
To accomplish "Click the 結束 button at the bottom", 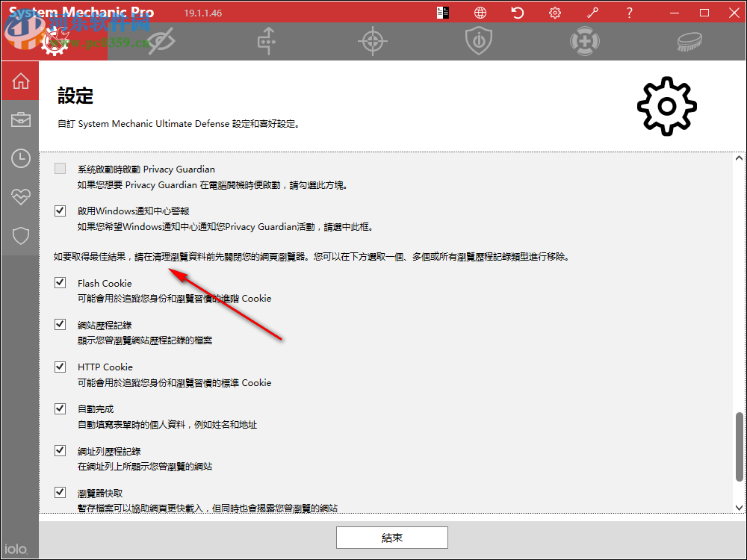I will (392, 537).
